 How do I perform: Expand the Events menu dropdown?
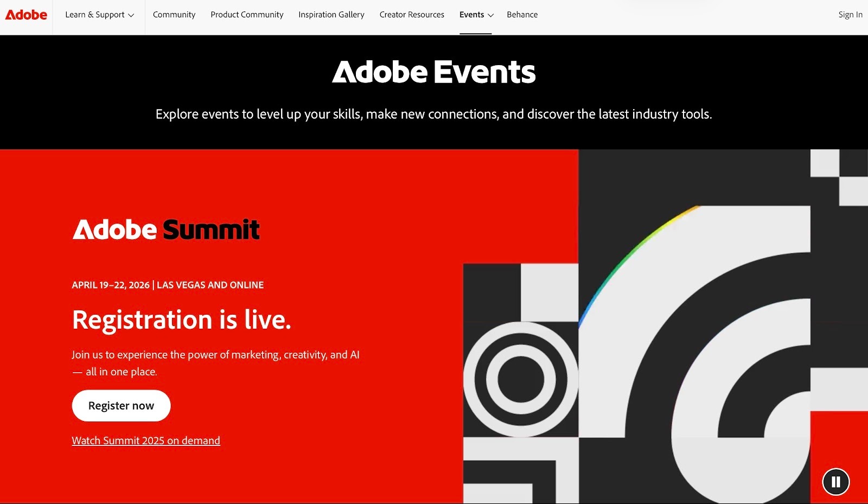[x=476, y=15]
